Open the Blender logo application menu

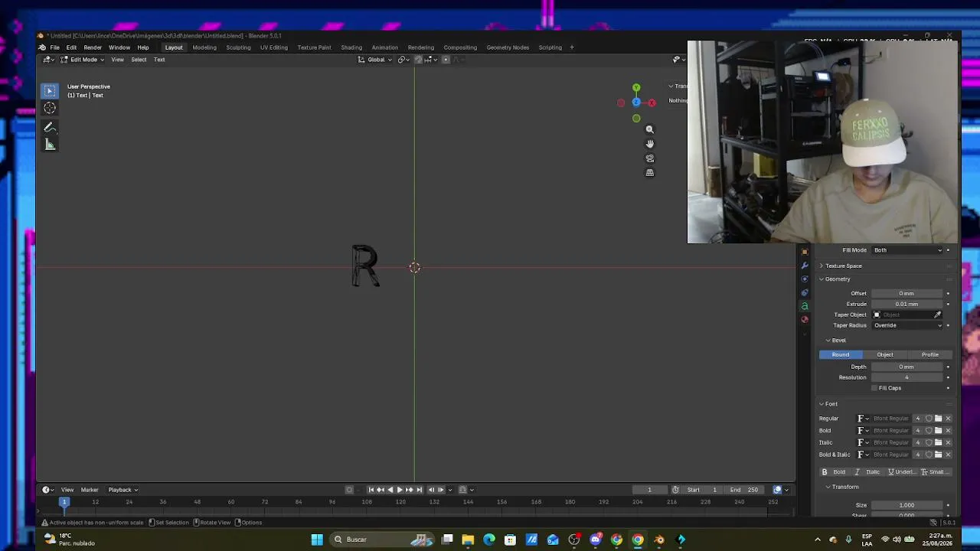(x=42, y=47)
